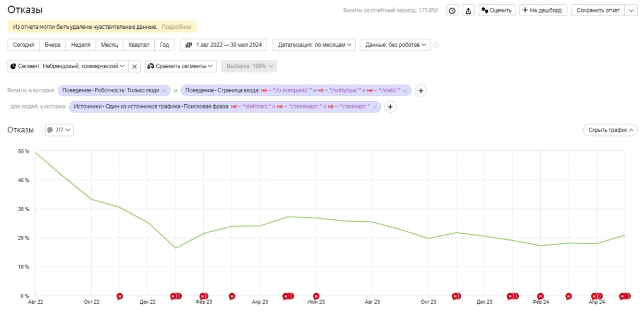
Task: Click the На дашборд button
Action: point(543,11)
